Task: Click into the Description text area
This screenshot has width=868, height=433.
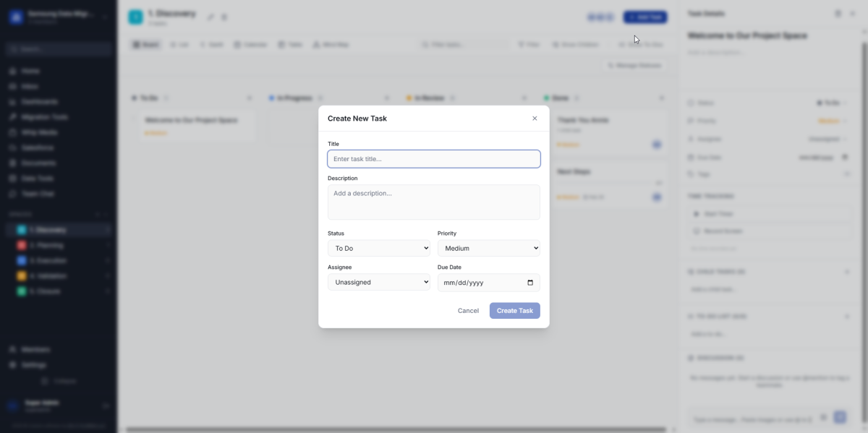Action: point(434,202)
